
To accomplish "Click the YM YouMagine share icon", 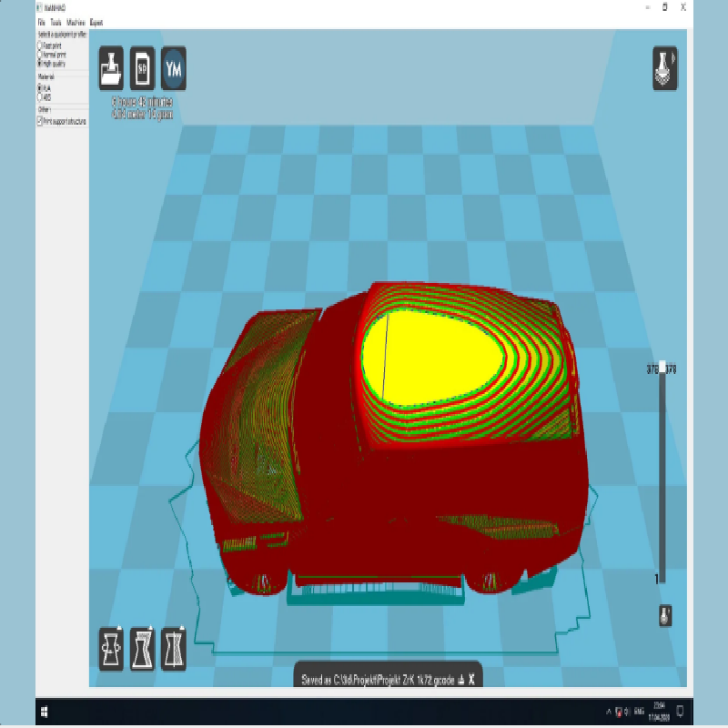I will 174,69.
